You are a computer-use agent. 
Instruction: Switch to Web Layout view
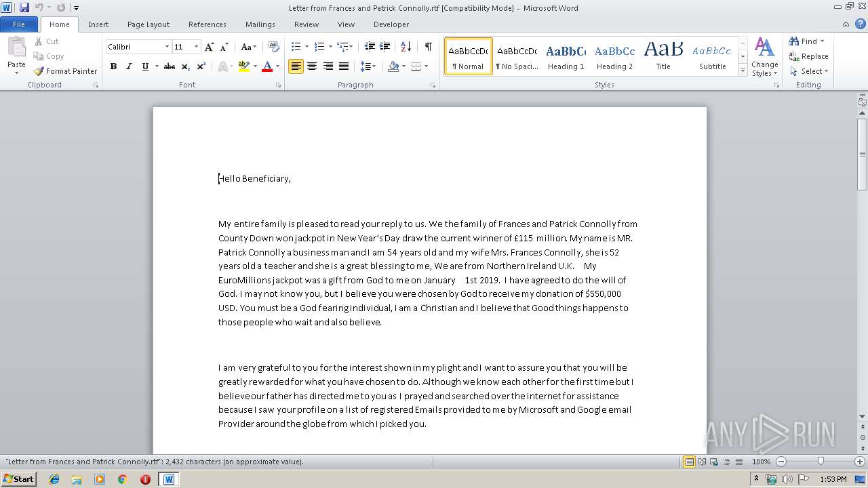(x=713, y=462)
